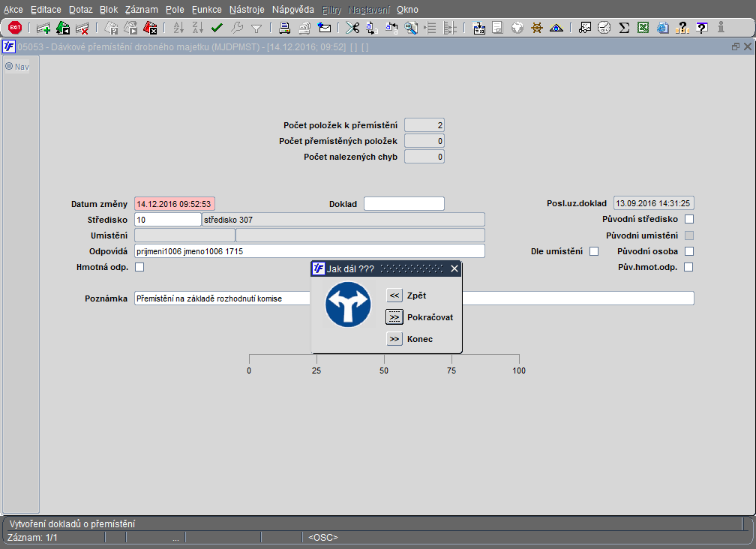This screenshot has width=756, height=549.
Task: Click the grey globe icon
Action: point(517,28)
